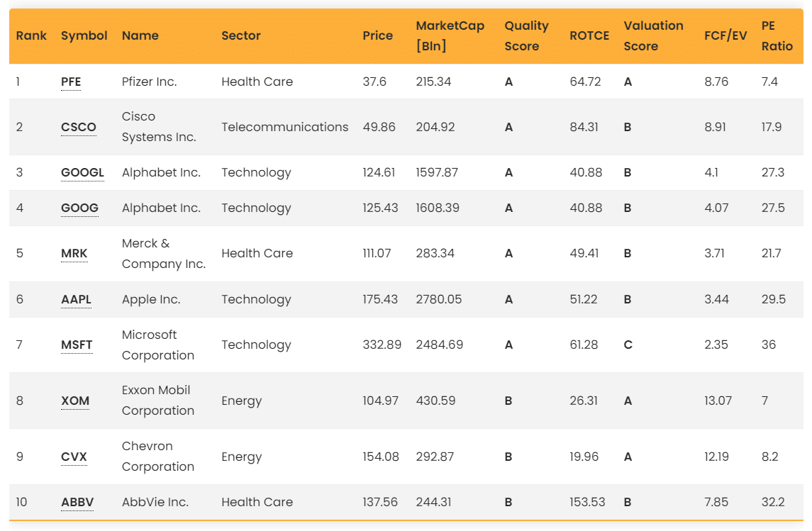The width and height of the screenshot is (812, 531).
Task: Click the PE ratio value 29.5
Action: (774, 300)
